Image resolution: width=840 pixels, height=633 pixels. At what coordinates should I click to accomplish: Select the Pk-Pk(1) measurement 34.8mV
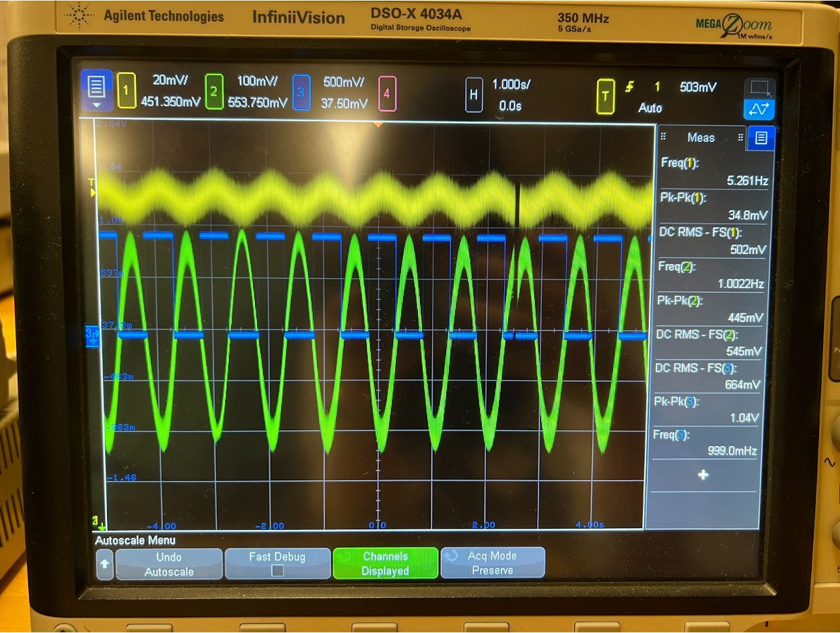click(713, 206)
